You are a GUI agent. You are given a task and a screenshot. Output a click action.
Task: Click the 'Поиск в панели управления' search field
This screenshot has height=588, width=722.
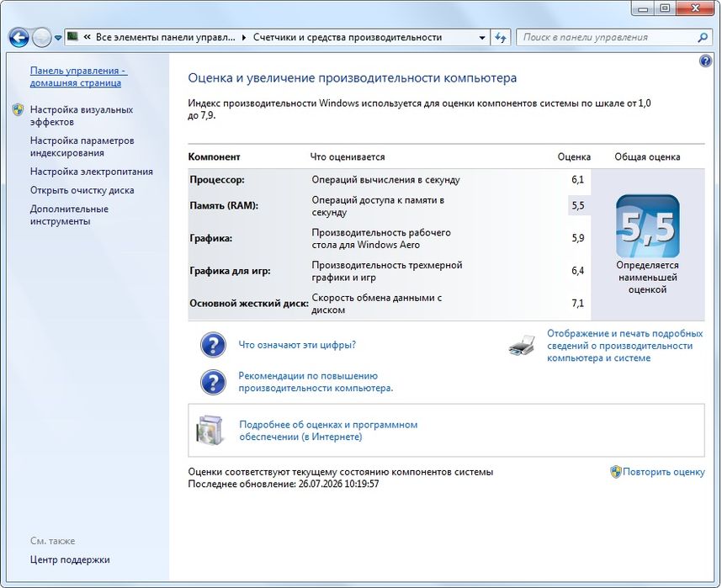click(608, 38)
